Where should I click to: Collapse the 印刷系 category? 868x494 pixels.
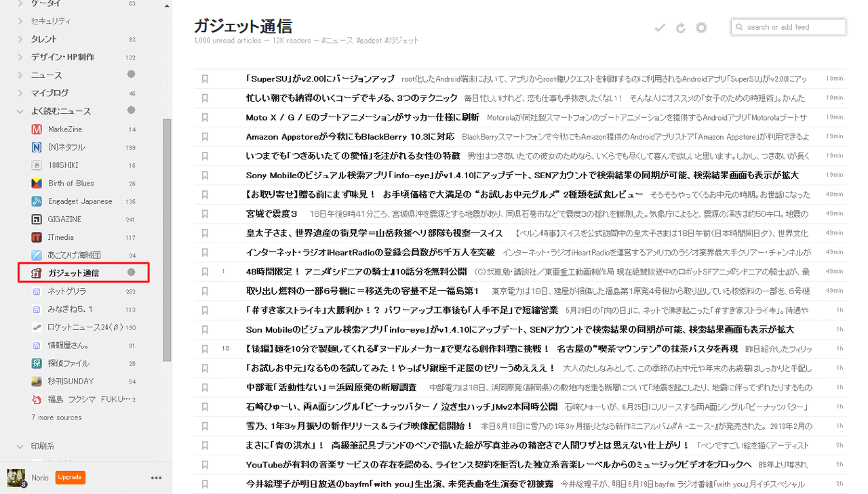pos(20,447)
